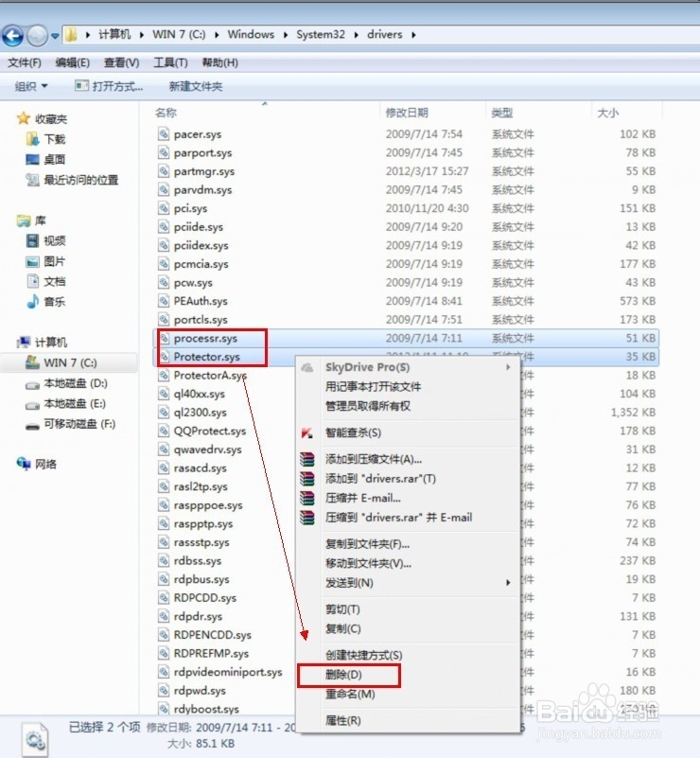Click the rdbss.sys file icon
Viewport: 700px width, 758px height.
coord(164,560)
